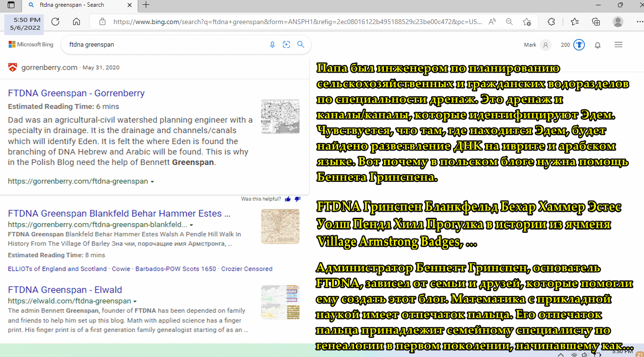Screen dimensions: 644x357
Task: Submit search with magnifier icon
Action: (301, 44)
